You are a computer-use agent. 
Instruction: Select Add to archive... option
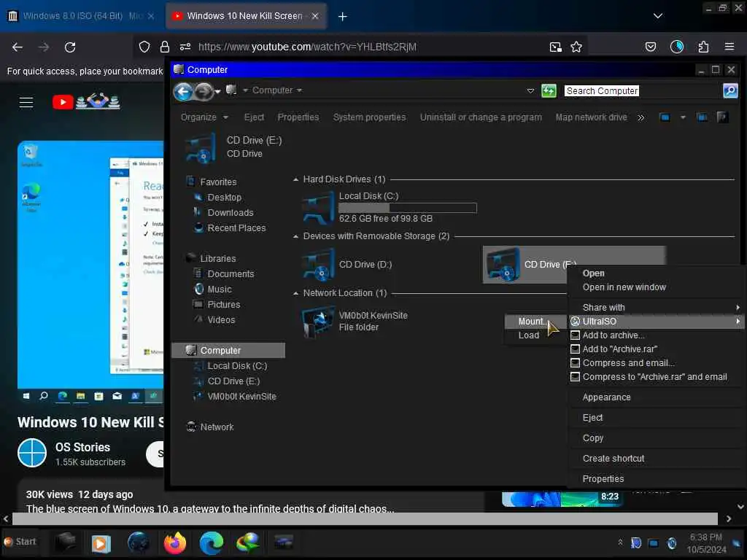[x=614, y=335]
